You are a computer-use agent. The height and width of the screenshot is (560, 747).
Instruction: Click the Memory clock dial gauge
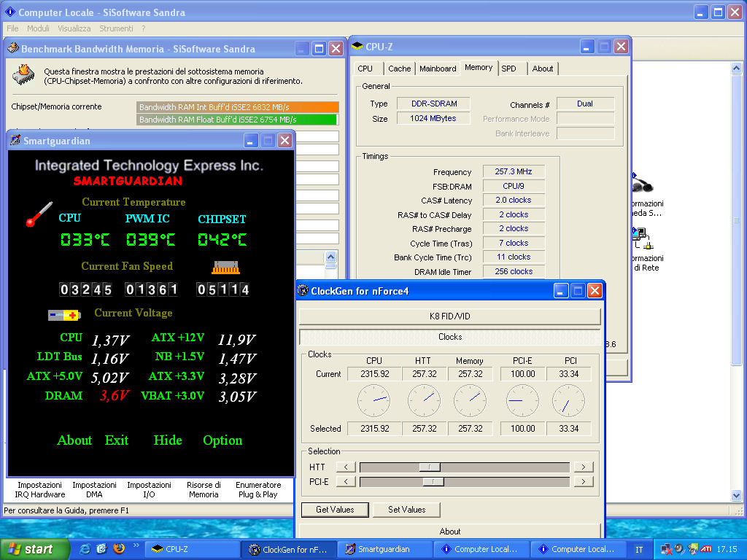[471, 401]
